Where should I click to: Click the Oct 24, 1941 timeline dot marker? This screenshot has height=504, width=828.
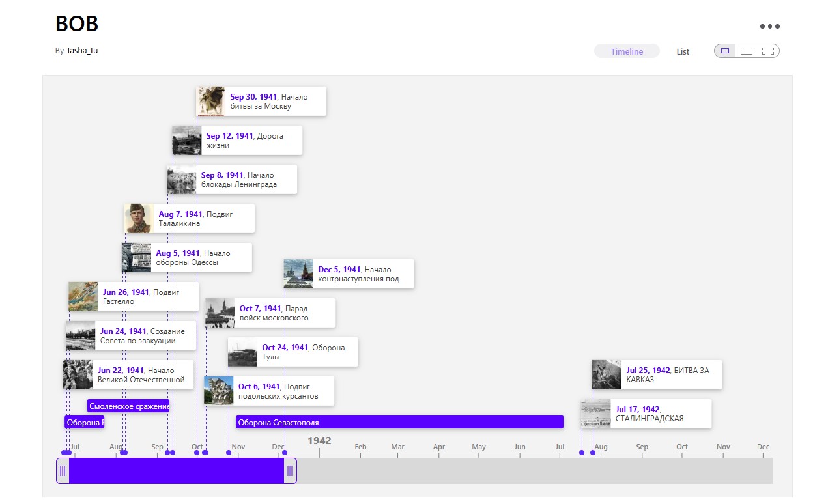click(x=229, y=453)
